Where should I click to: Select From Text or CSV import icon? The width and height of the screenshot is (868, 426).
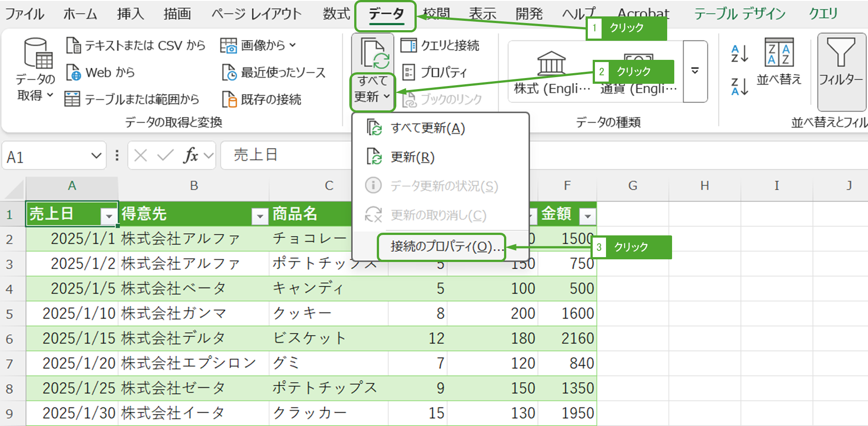[74, 45]
